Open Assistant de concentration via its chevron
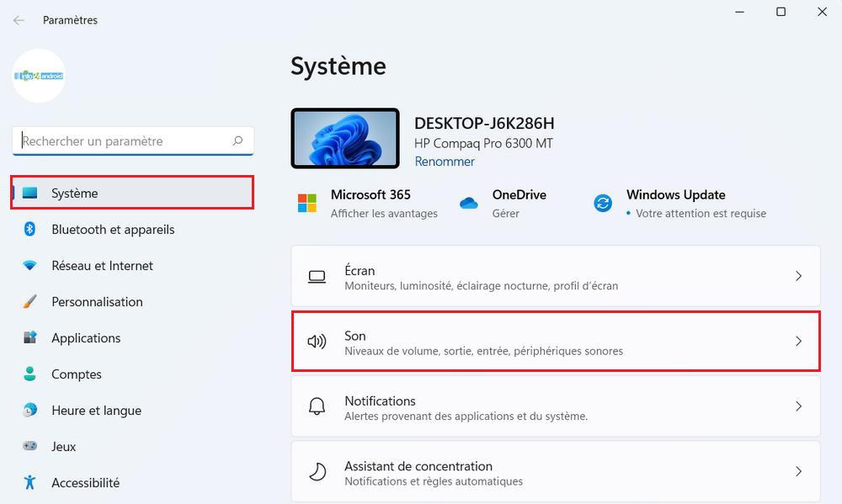 (x=798, y=471)
